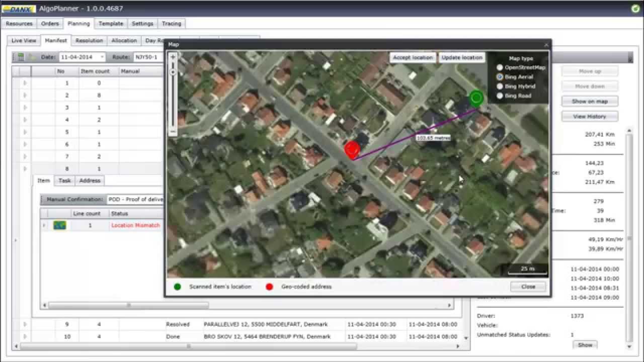Click the item grid horizontal scrollbar thumb
Screen dimensions: 644x362
tap(128, 305)
